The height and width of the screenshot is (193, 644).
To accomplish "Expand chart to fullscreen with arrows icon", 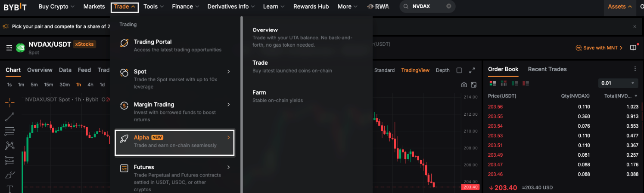I will [x=472, y=70].
